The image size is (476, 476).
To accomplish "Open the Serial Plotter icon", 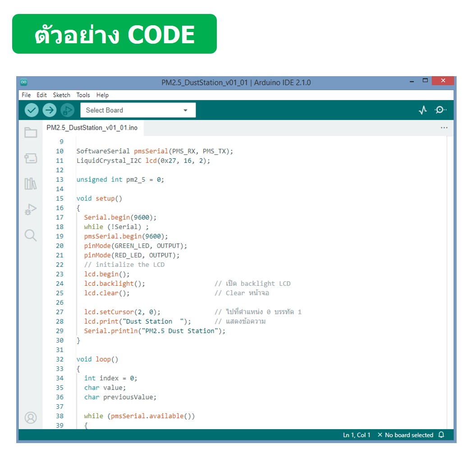I will click(423, 110).
